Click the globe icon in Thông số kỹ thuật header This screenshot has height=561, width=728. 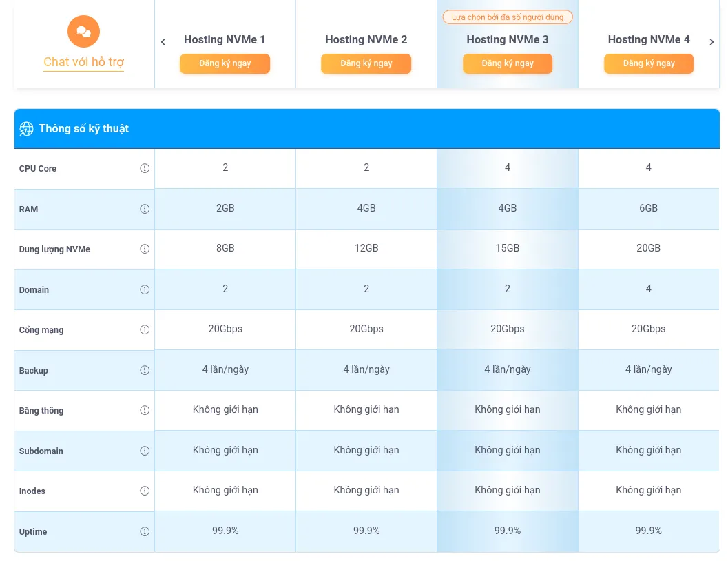click(26, 129)
